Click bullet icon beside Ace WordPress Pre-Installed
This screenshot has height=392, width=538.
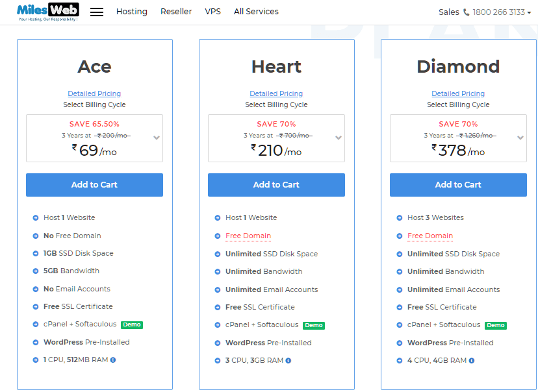coord(35,342)
